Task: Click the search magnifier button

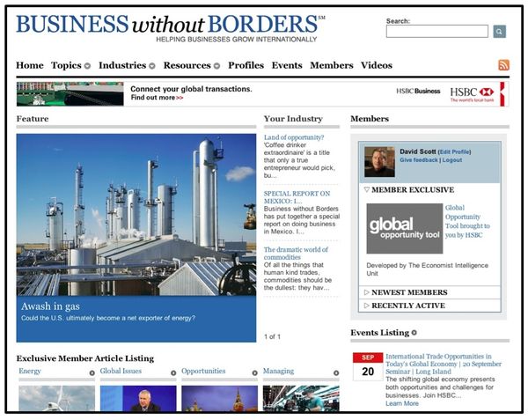Action: click(x=499, y=32)
